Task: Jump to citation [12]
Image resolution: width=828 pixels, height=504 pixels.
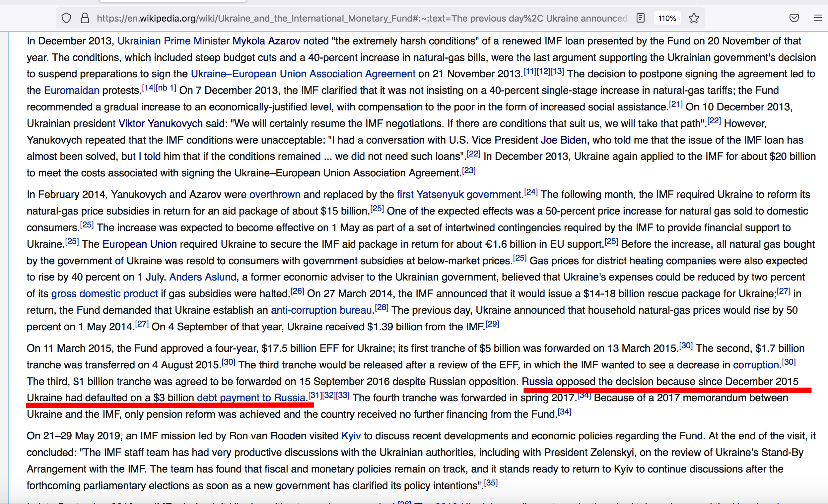Action: coord(543,71)
